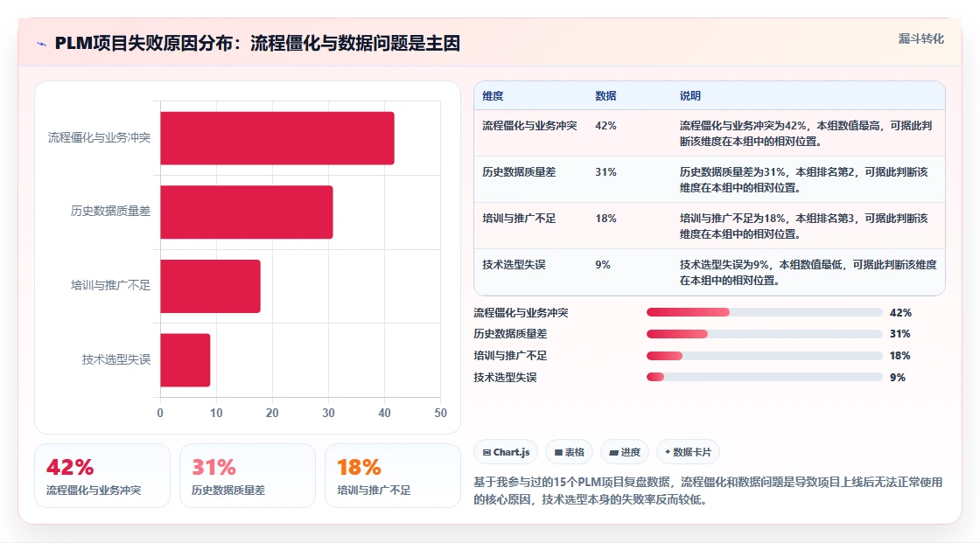980x543 pixels.
Task: Click the 维度 table column header
Action: 493,95
